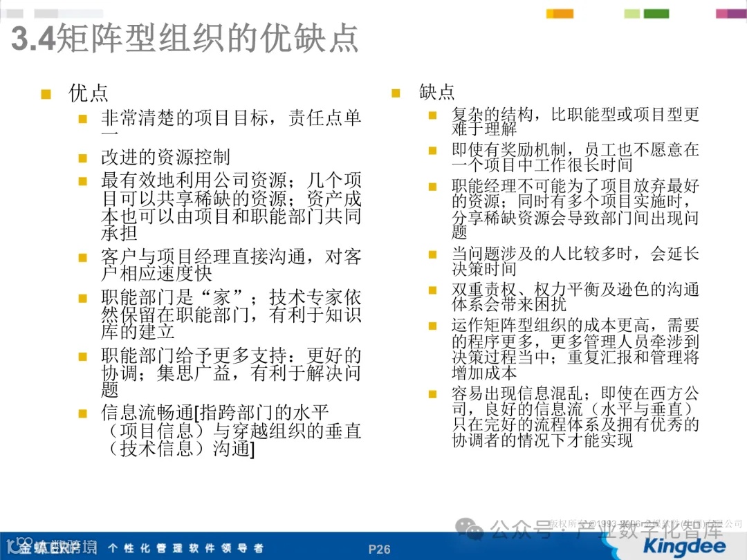
Task: Click the line 信息流畅通[指跨部门的水平
Action: click(x=215, y=412)
